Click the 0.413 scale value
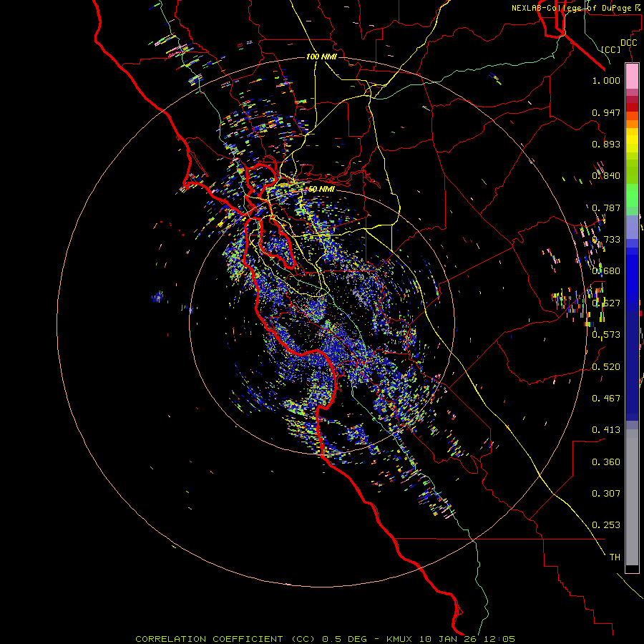 (x=606, y=430)
